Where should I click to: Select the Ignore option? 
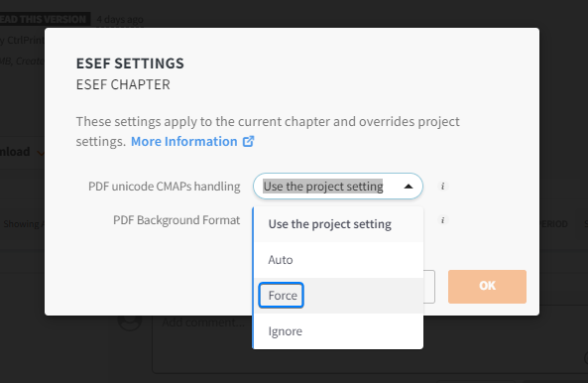coord(339,331)
